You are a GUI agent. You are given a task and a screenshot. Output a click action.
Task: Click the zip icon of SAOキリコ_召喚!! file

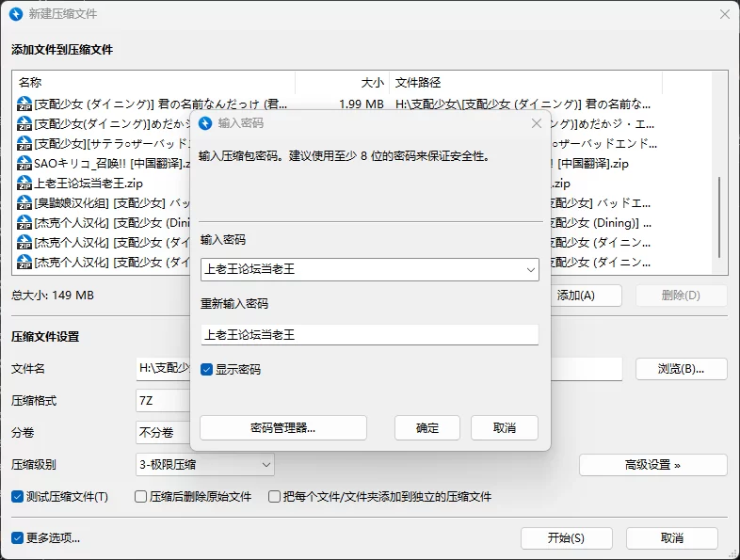pyautogui.click(x=24, y=164)
